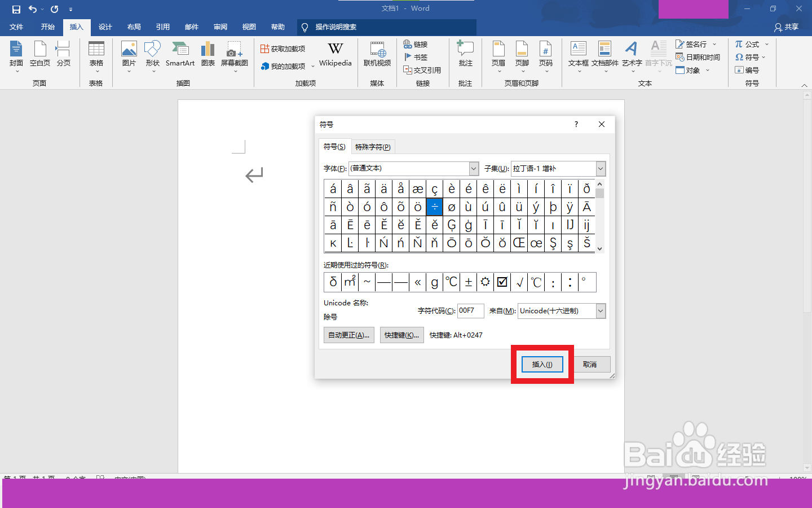Insert a Text Box (文本框)

coord(579,56)
